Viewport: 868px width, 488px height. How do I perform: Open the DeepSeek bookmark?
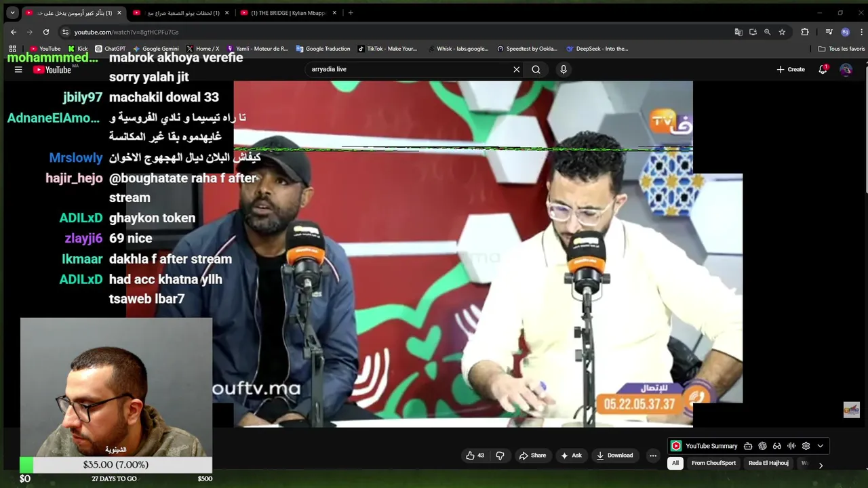(597, 49)
